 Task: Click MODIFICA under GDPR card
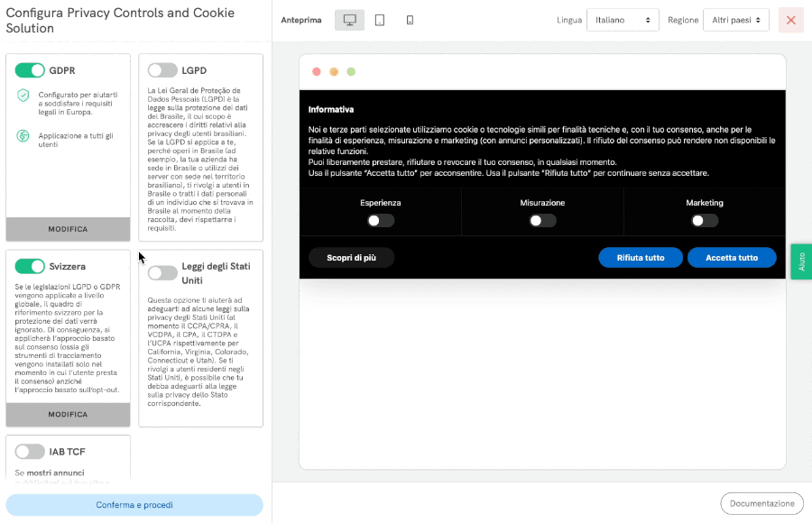68,229
